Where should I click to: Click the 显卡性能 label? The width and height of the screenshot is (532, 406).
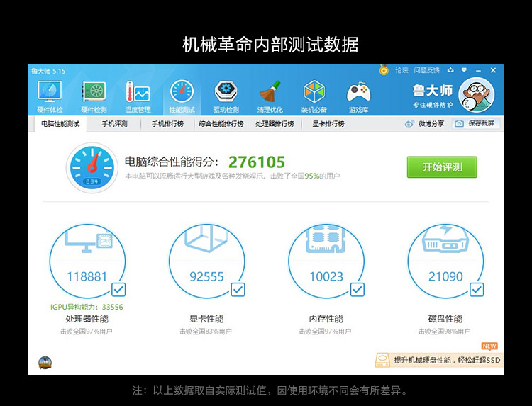coord(206,319)
